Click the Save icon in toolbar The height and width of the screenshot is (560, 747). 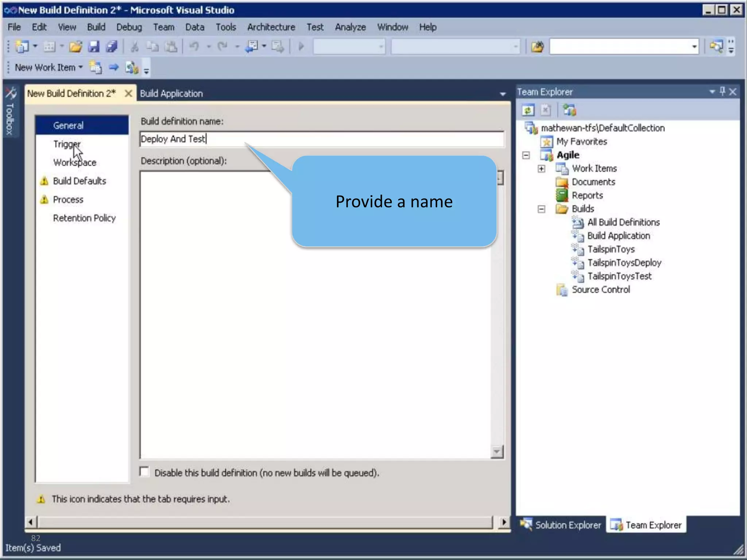point(94,47)
